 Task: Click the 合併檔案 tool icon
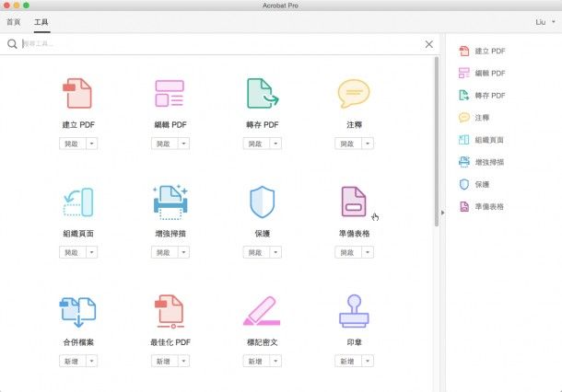tap(77, 311)
